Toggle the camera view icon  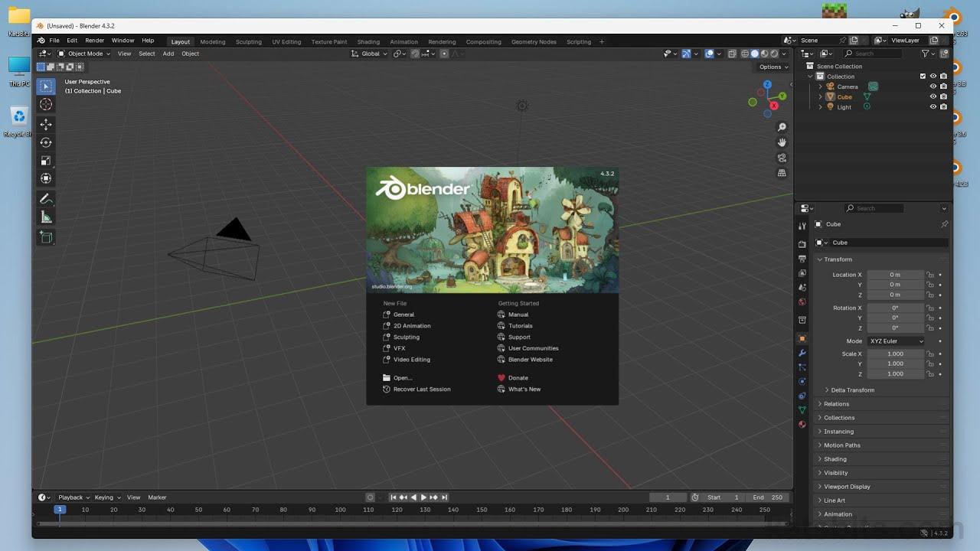pyautogui.click(x=782, y=158)
